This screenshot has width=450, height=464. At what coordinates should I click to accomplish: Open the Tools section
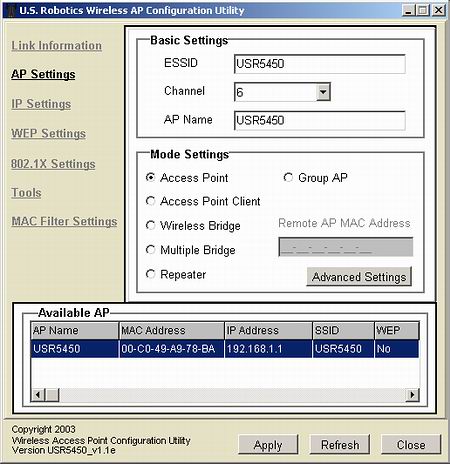pyautogui.click(x=26, y=193)
